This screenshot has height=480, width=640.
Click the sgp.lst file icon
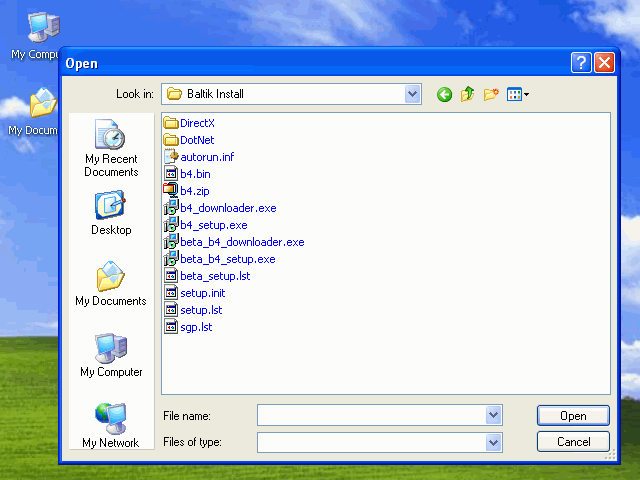click(171, 327)
